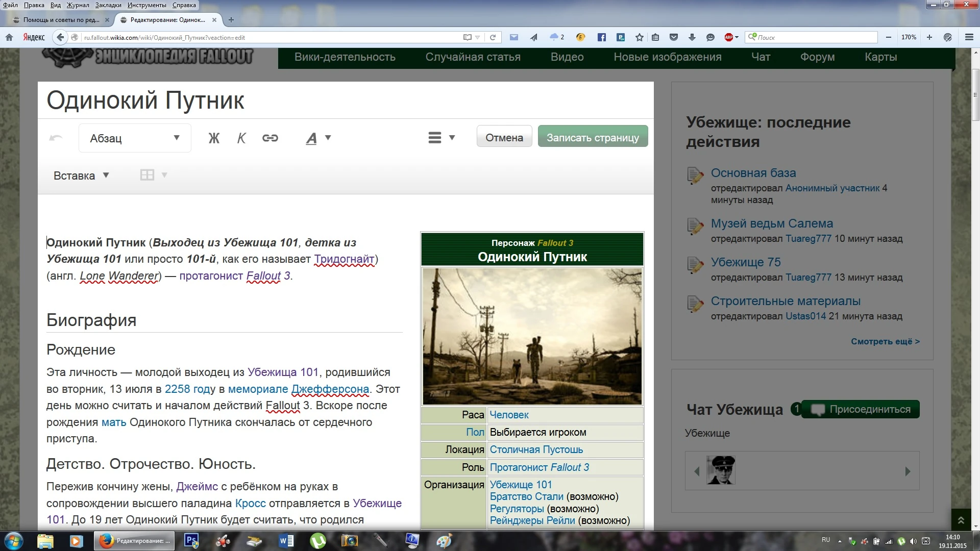The width and height of the screenshot is (980, 551).
Task: Apply italic formatting with К button
Action: pyautogui.click(x=241, y=138)
